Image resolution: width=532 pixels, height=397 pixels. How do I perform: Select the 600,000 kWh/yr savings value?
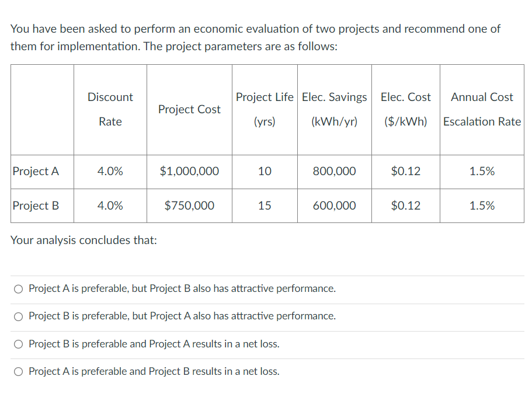334,206
